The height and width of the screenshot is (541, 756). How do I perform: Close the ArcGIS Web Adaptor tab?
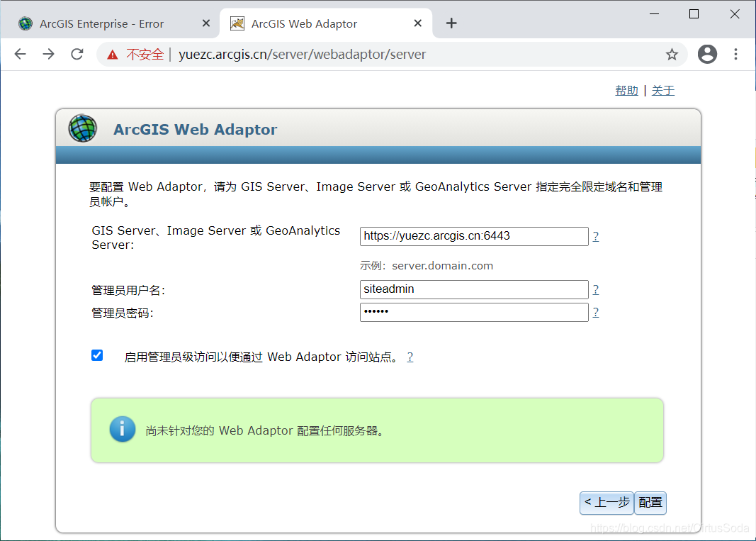click(418, 23)
